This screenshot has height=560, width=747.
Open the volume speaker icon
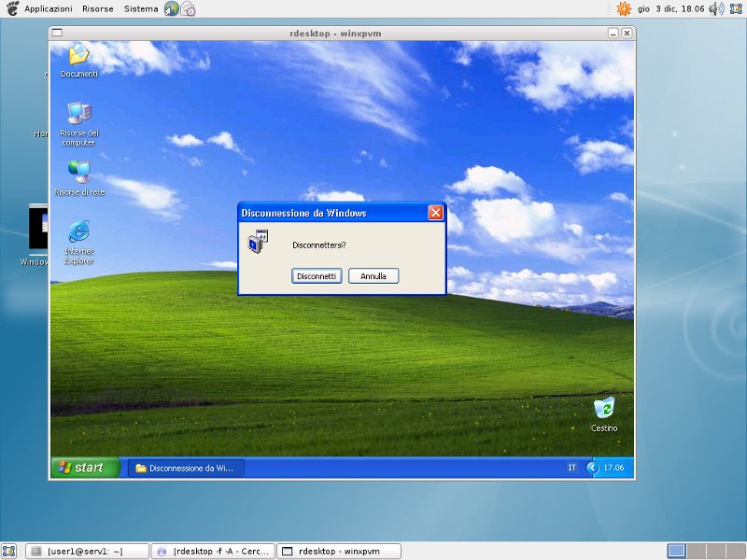716,8
